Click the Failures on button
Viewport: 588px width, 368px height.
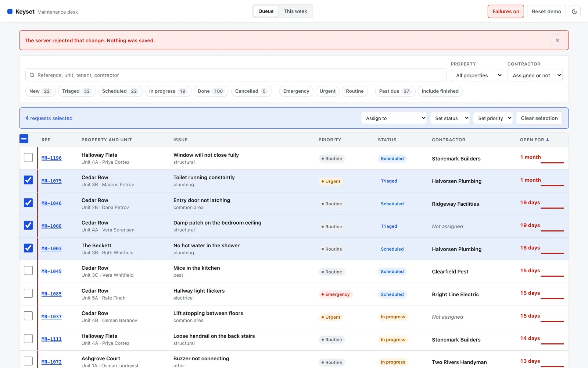[x=506, y=11]
